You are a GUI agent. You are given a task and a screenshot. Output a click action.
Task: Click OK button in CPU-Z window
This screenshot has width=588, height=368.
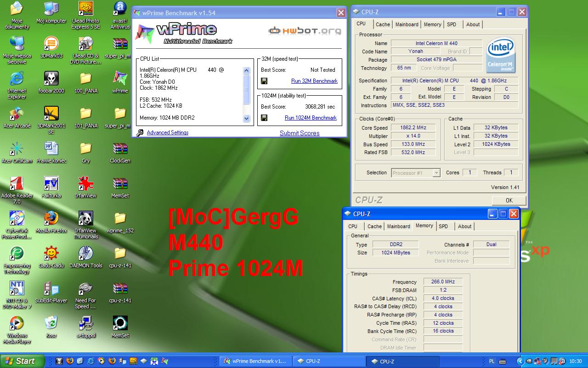509,200
